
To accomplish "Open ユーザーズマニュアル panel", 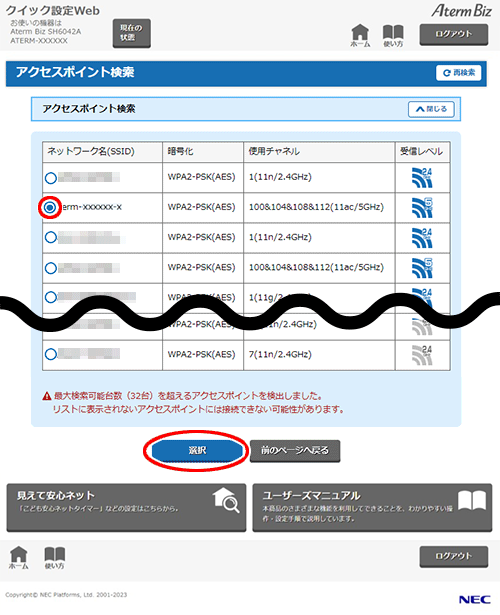I will (x=372, y=508).
